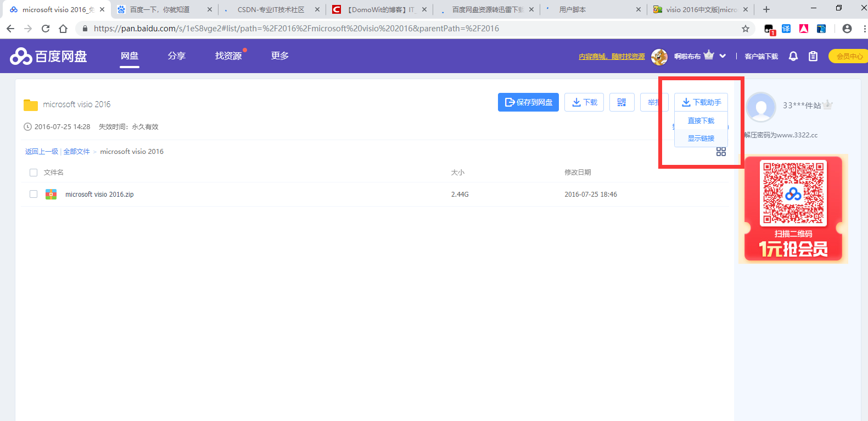Screen dimensions: 868x421
Task: Open Chrome profile account icon
Action: pyautogui.click(x=847, y=29)
